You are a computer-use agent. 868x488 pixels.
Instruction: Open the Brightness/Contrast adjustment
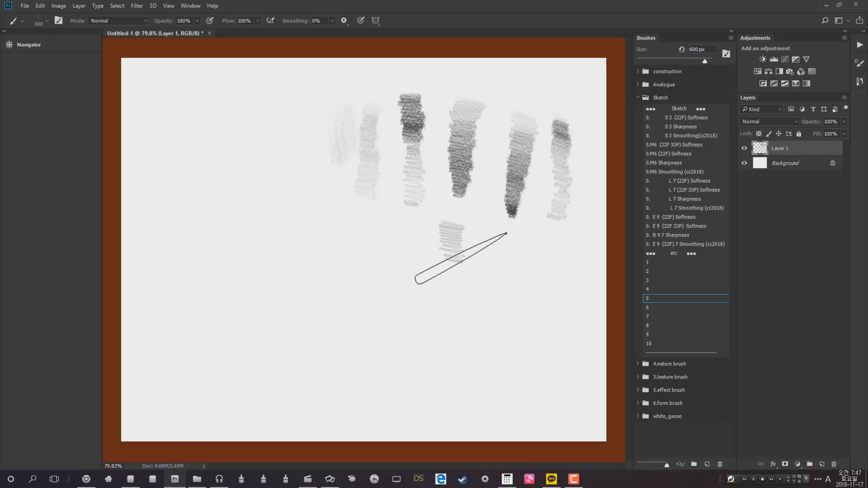click(x=763, y=59)
